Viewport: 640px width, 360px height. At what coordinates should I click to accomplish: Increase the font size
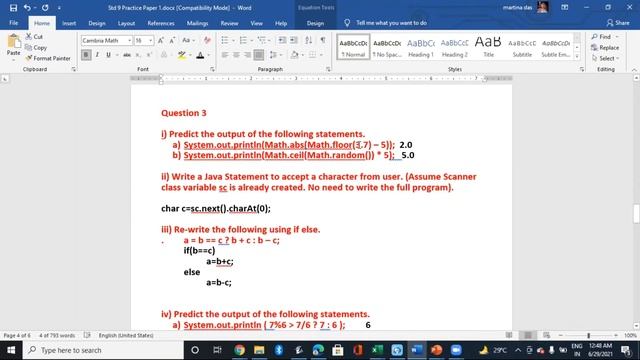click(x=161, y=40)
